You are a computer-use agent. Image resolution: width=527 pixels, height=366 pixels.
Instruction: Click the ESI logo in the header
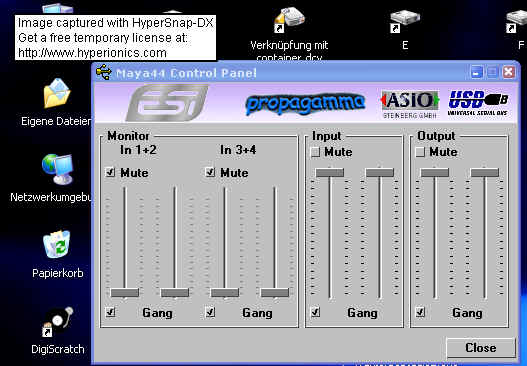pos(167,103)
